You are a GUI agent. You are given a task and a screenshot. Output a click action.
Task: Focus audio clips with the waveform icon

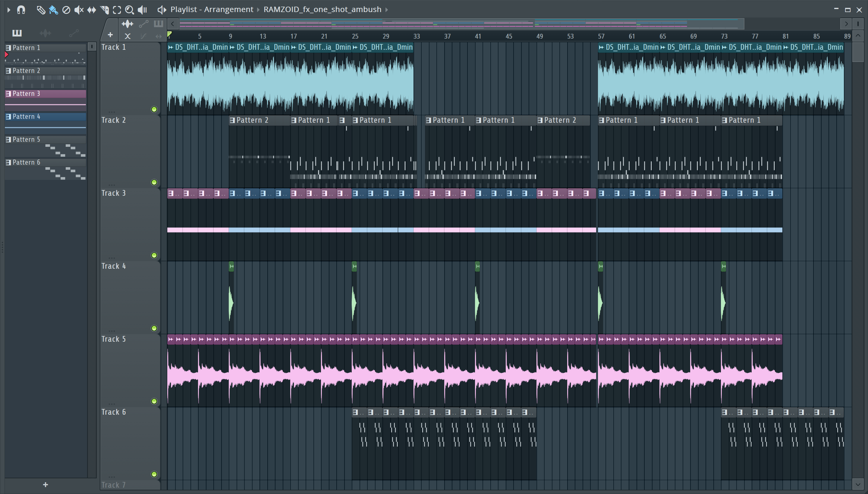[x=127, y=24]
